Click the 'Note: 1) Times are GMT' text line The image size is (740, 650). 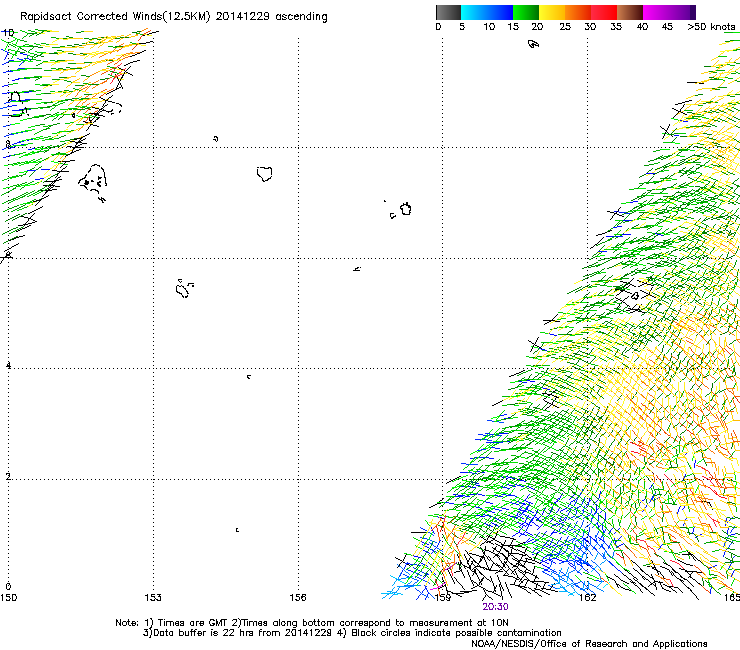point(312,623)
